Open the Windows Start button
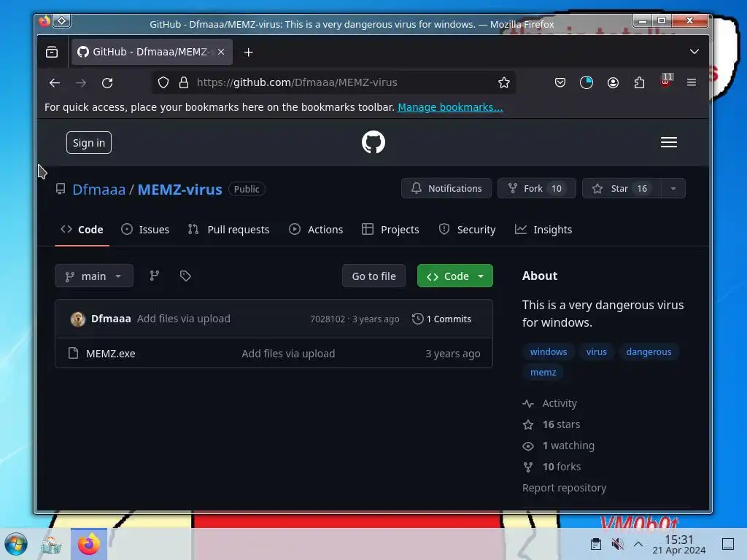Image resolution: width=747 pixels, height=560 pixels. coord(16,544)
